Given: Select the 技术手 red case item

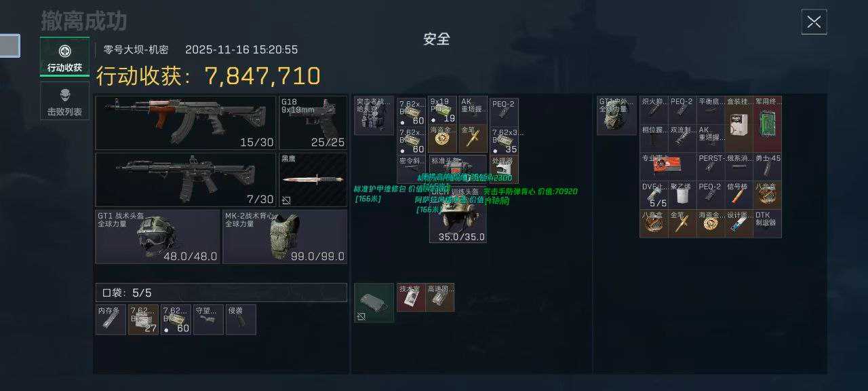Looking at the screenshot, I should [x=411, y=297].
